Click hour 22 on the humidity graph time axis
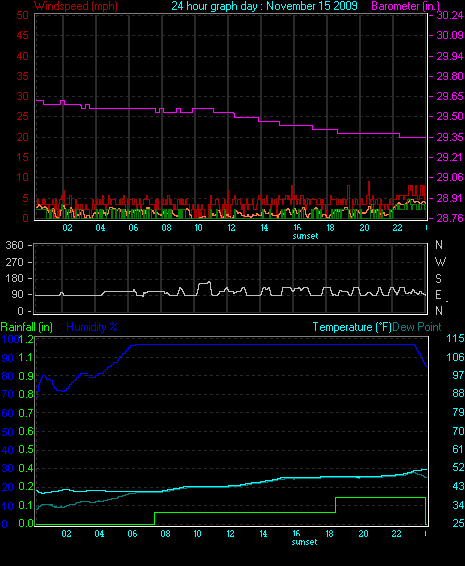This screenshot has width=465, height=566. pyautogui.click(x=396, y=534)
